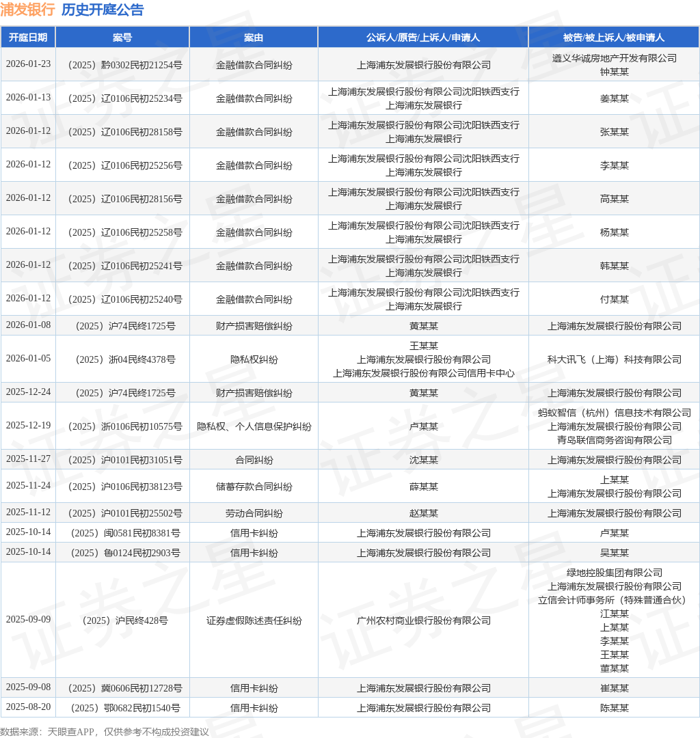Click the 历史开庭公告 heading
Viewport: 700px width, 738px height.
tap(103, 10)
